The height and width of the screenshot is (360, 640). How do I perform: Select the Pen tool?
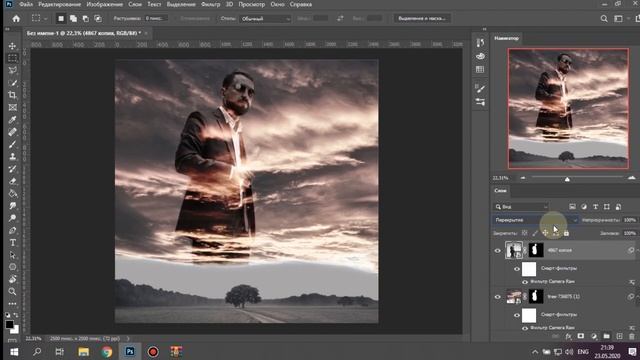pyautogui.click(x=13, y=230)
